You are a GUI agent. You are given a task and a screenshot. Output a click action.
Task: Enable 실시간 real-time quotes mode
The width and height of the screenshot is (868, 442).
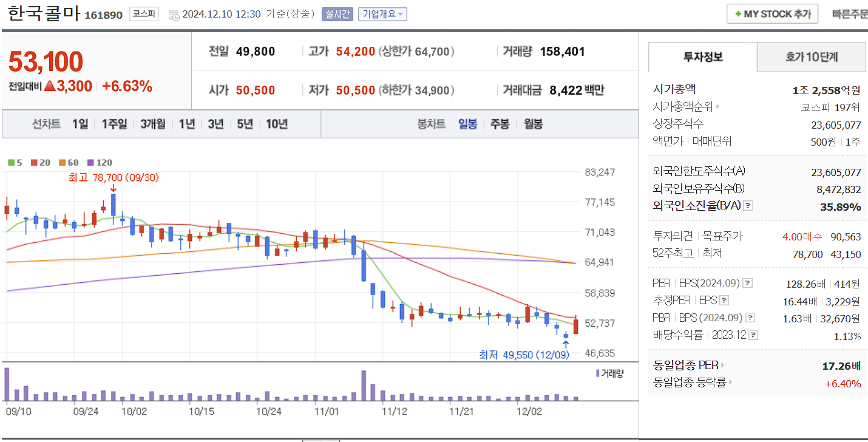(x=337, y=14)
